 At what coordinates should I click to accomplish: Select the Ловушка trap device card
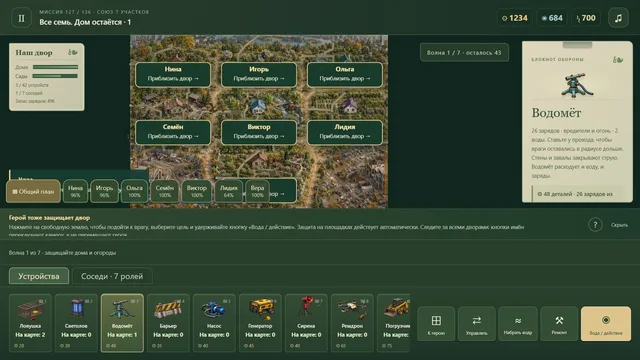coord(30,322)
